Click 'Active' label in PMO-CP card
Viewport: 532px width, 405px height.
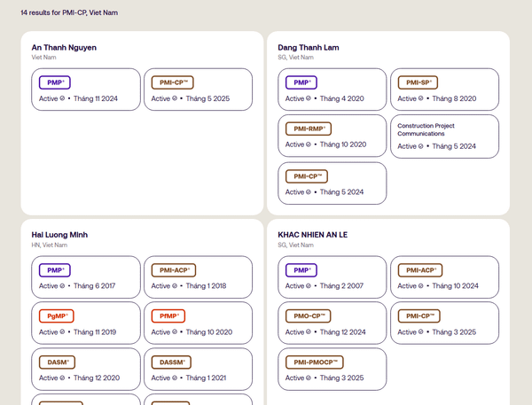point(294,332)
